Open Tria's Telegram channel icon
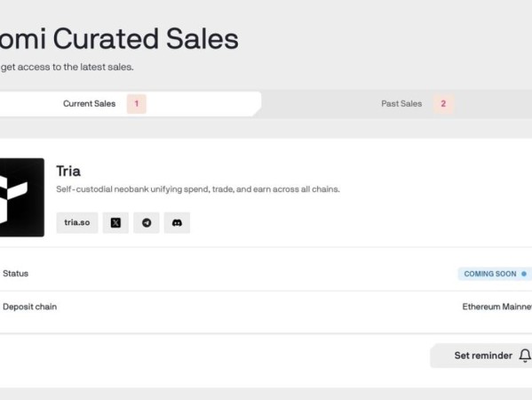The image size is (532, 400). 147,223
